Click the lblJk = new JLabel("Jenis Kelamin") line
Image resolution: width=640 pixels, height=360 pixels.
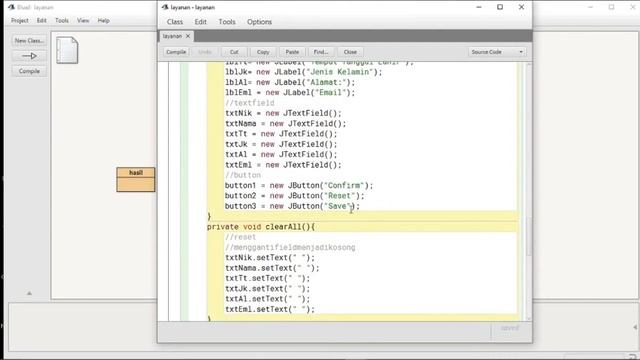304,72
